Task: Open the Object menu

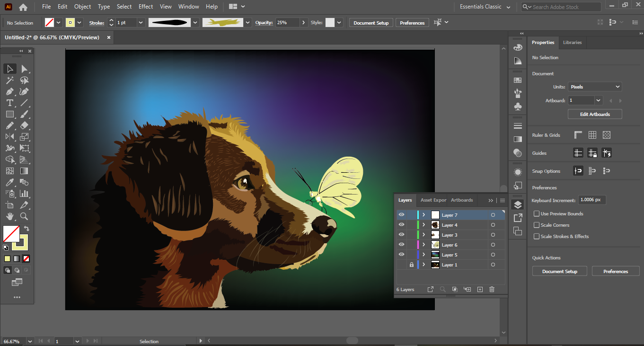Action: pyautogui.click(x=82, y=7)
